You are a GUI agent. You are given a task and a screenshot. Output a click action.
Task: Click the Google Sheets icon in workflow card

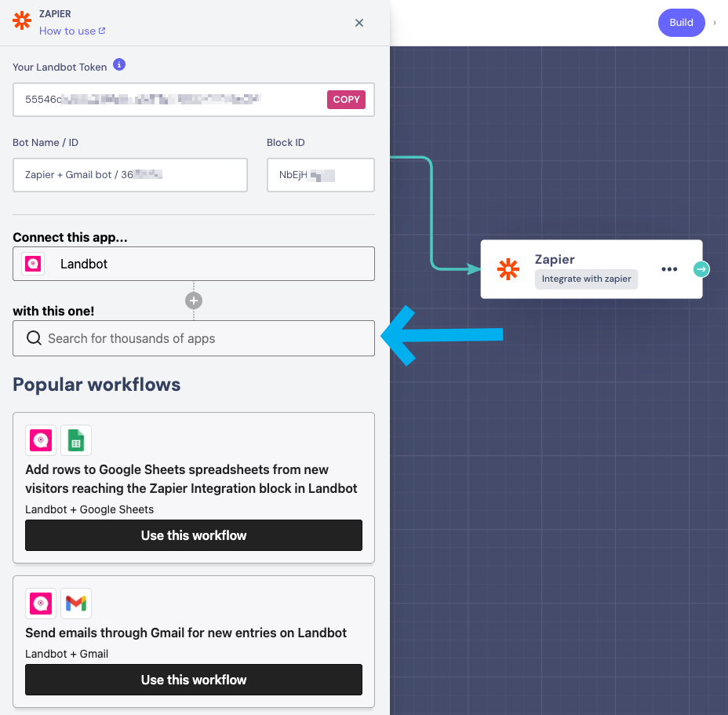click(76, 440)
